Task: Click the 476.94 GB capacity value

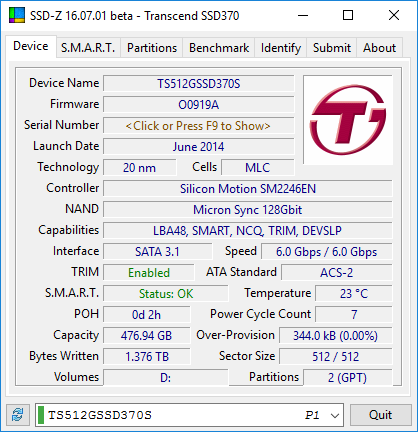Action: (x=147, y=336)
